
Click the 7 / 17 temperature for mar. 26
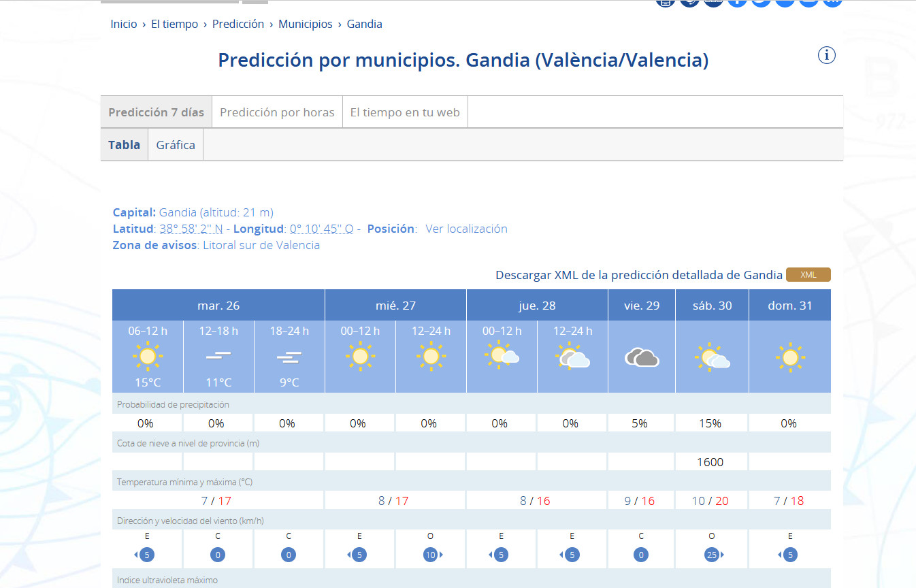click(x=216, y=501)
